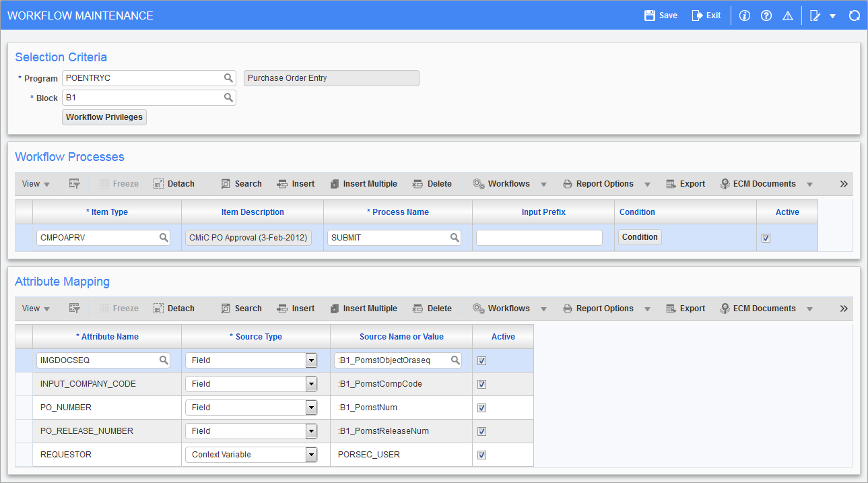The image size is (868, 483).
Task: Uncheck Active for the CMPOAPRV workflow process
Action: pyautogui.click(x=766, y=237)
